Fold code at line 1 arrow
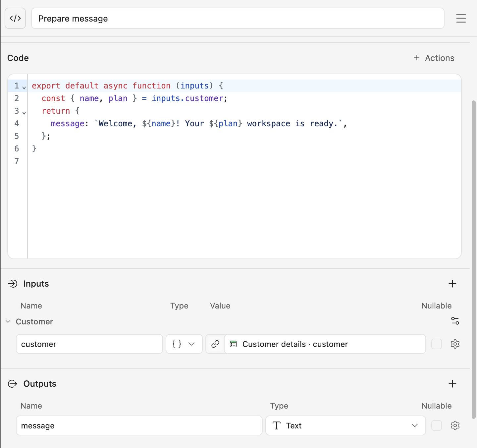477x448 pixels. [24, 87]
